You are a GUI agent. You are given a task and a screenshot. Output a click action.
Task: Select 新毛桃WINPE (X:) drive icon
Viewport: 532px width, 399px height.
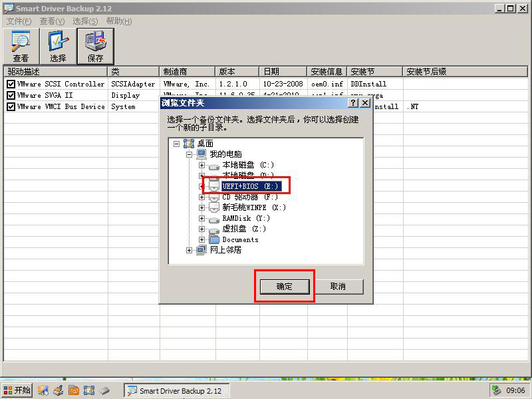[214, 207]
